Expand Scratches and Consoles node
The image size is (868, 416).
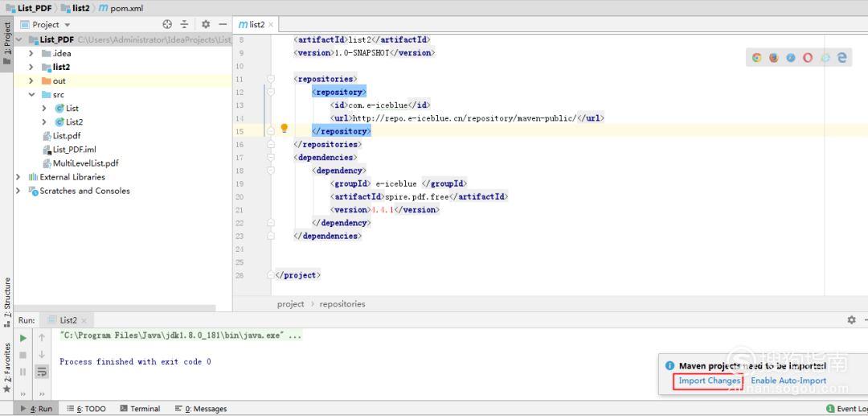point(18,192)
